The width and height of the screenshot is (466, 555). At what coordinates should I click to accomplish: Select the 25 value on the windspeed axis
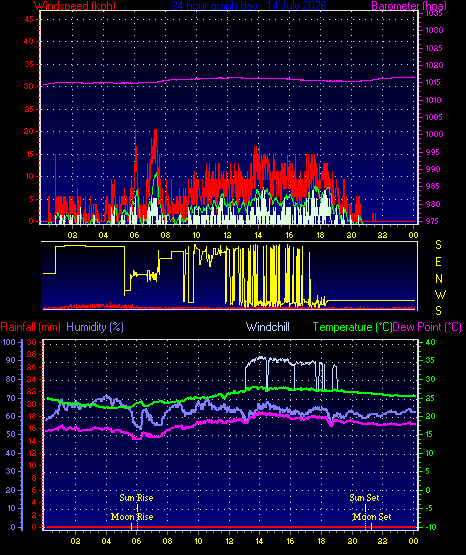pos(29,109)
